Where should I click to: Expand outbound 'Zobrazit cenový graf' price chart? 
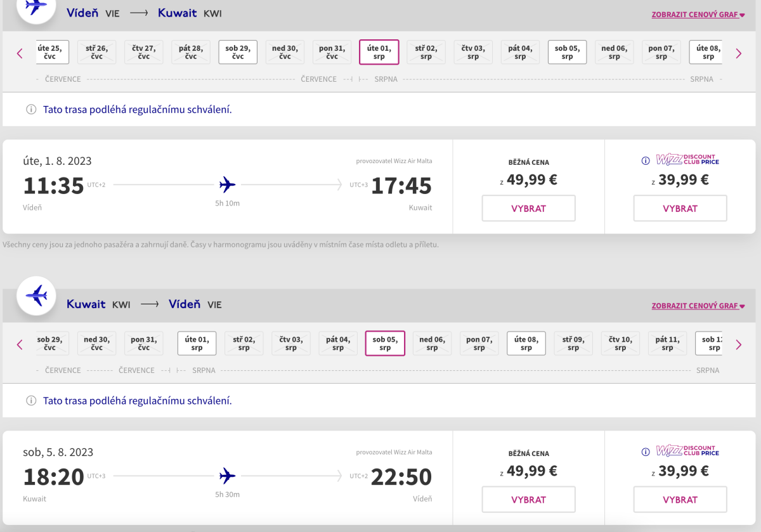coord(698,15)
